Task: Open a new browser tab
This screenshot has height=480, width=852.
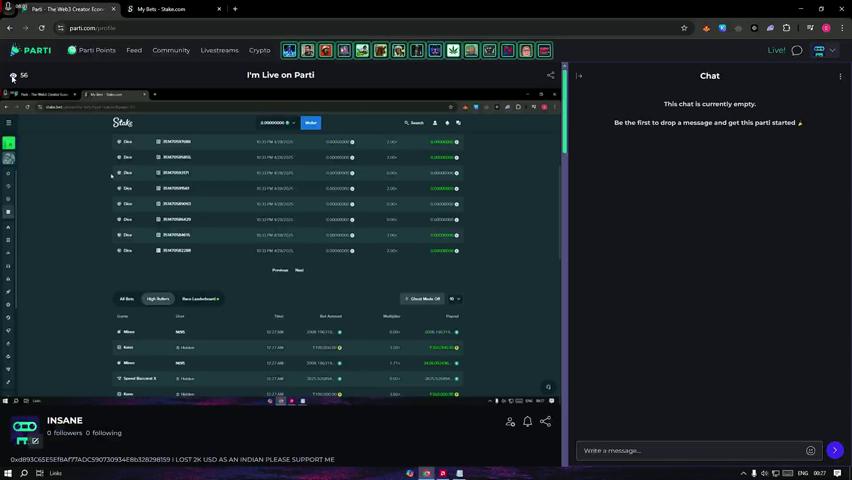Action: 235,9
